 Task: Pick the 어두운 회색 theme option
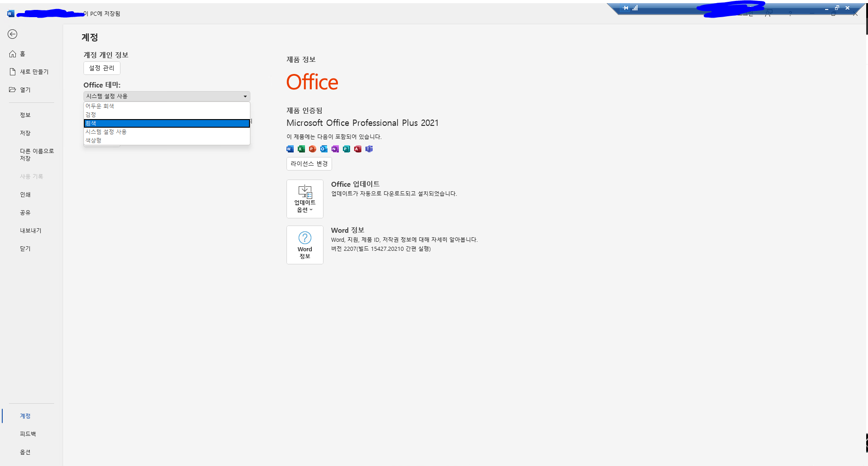(x=166, y=106)
